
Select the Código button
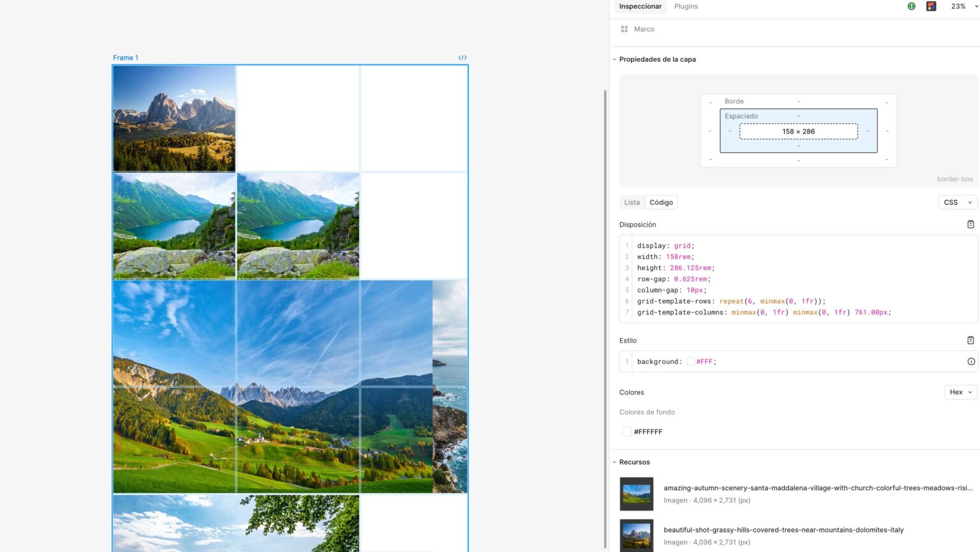pyautogui.click(x=661, y=202)
